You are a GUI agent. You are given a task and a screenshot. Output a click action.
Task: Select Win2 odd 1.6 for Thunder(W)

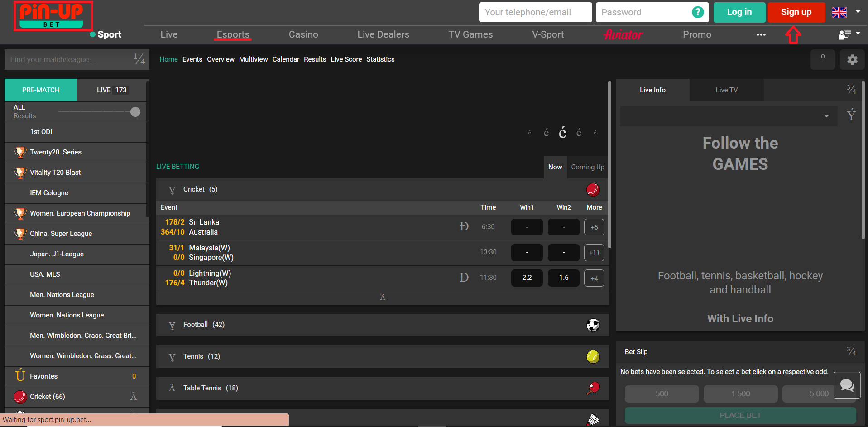(564, 278)
